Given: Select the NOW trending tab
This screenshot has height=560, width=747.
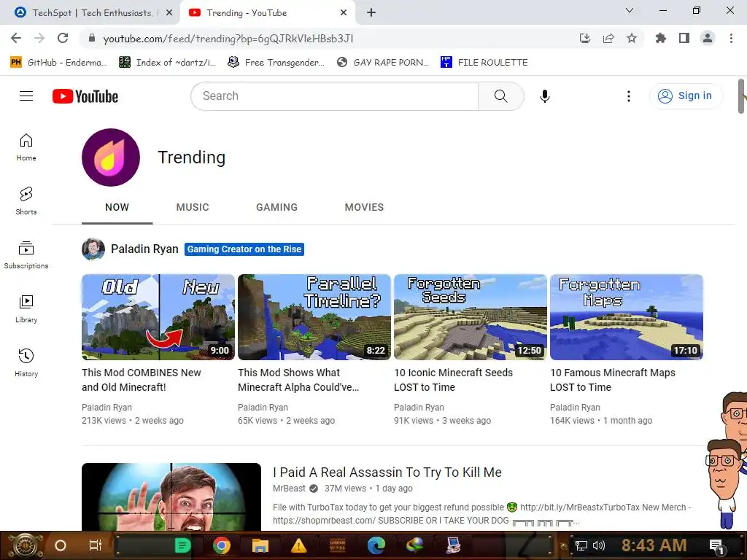Looking at the screenshot, I should (x=117, y=207).
